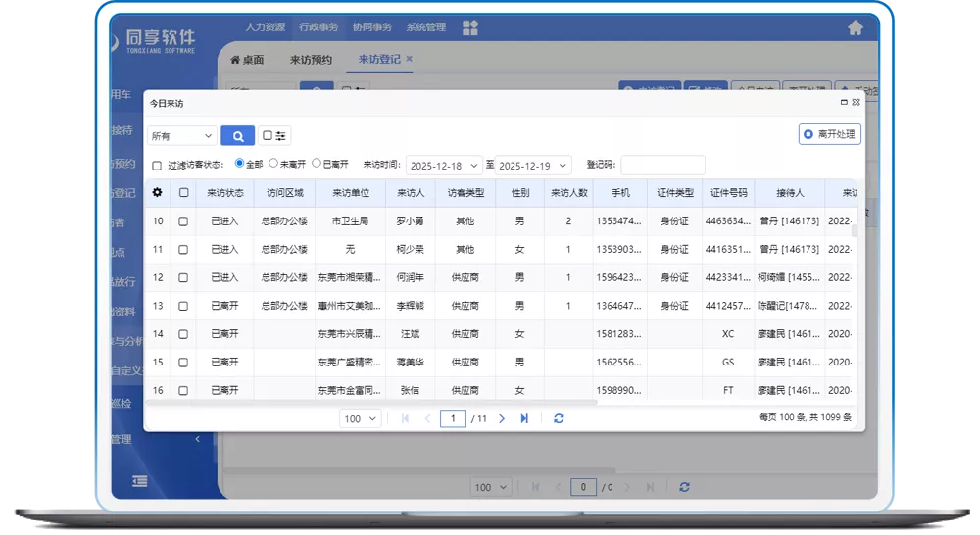
Task: Enable 过滤访客状态 checkbox
Action: 157,166
